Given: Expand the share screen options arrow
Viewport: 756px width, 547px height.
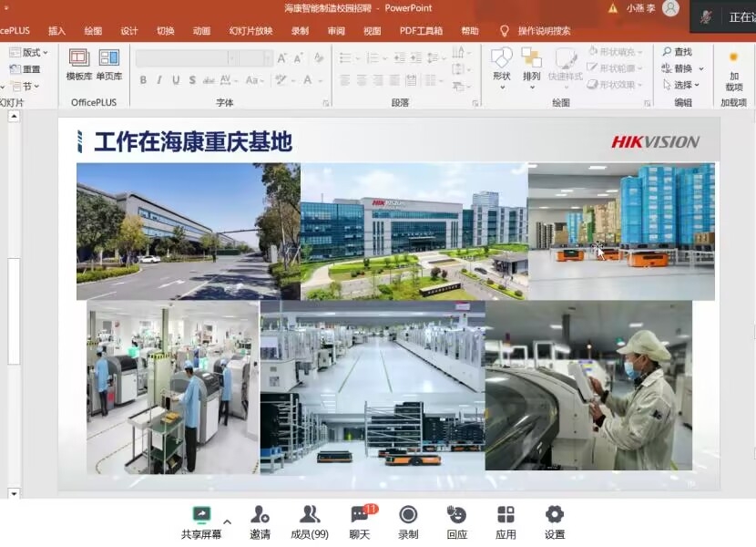Looking at the screenshot, I should click(x=227, y=522).
